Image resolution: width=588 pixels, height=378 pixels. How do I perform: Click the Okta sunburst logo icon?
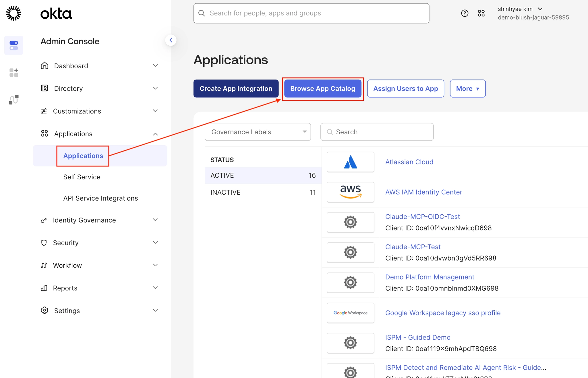point(14,13)
